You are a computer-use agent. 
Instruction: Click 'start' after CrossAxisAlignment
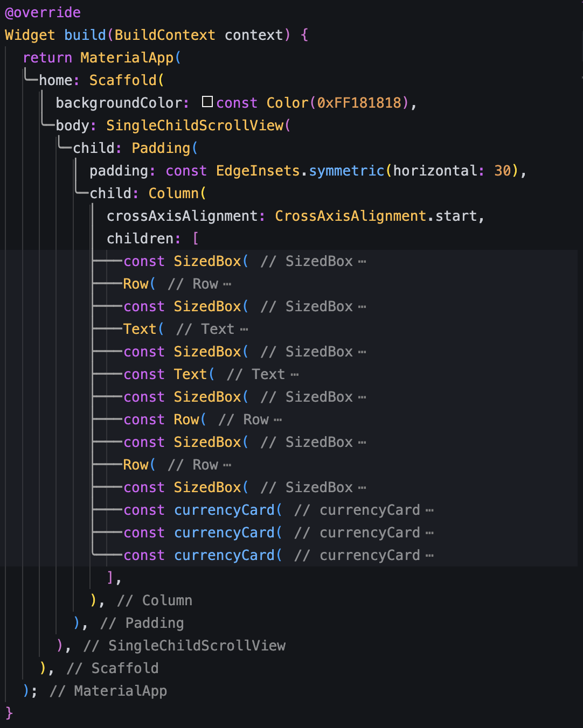tap(456, 216)
